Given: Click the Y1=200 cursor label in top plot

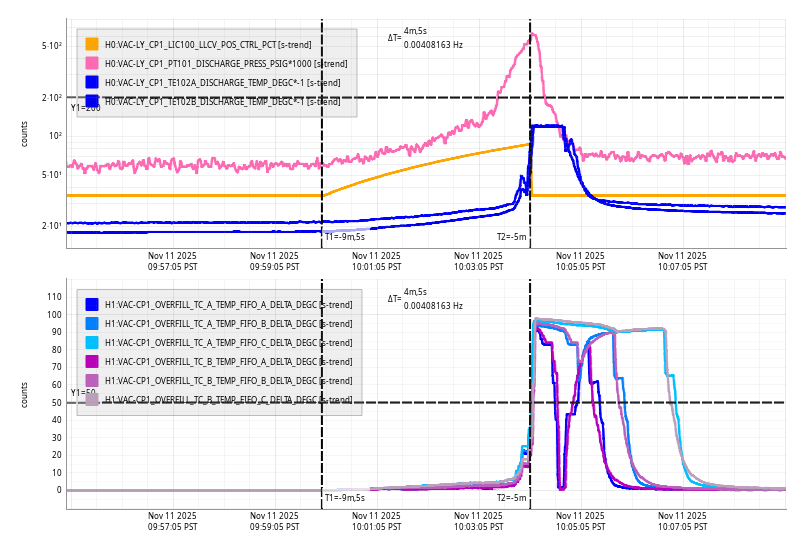Looking at the screenshot, I should (x=85, y=107).
